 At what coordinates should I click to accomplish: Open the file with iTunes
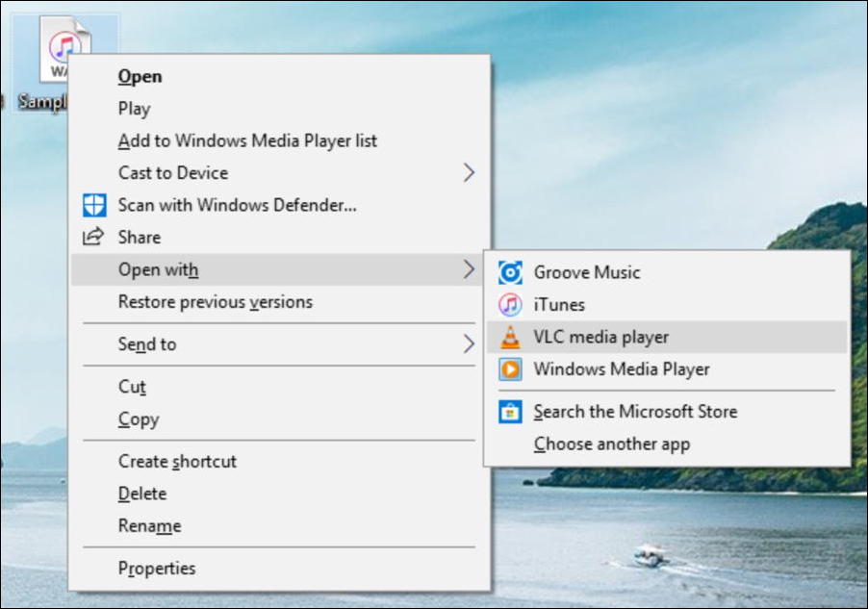[667, 304]
